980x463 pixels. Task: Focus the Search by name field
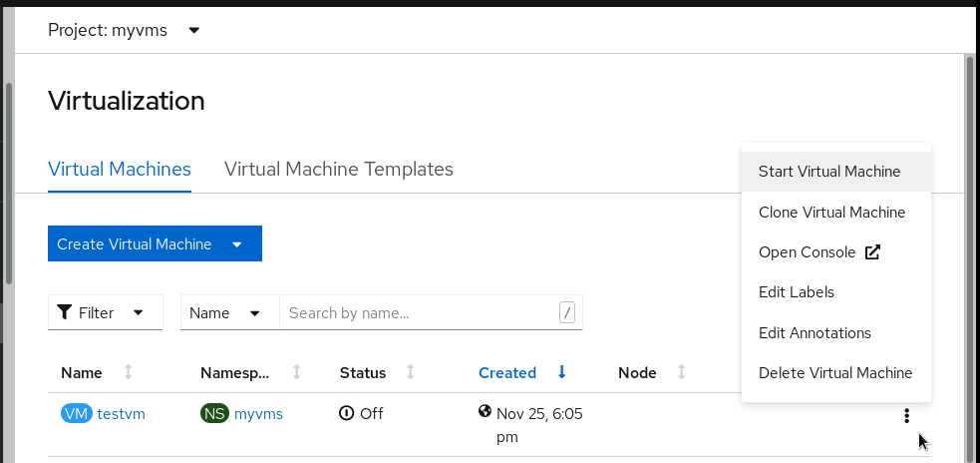(419, 312)
